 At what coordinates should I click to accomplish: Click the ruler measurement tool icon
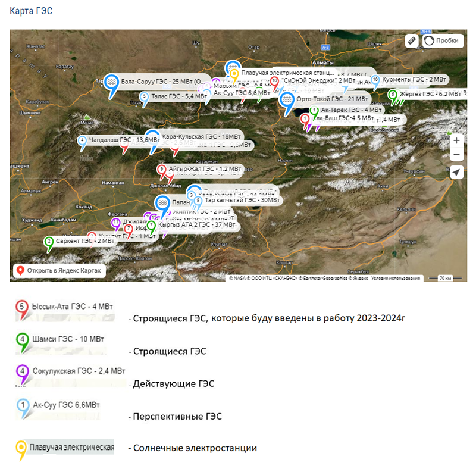411,40
